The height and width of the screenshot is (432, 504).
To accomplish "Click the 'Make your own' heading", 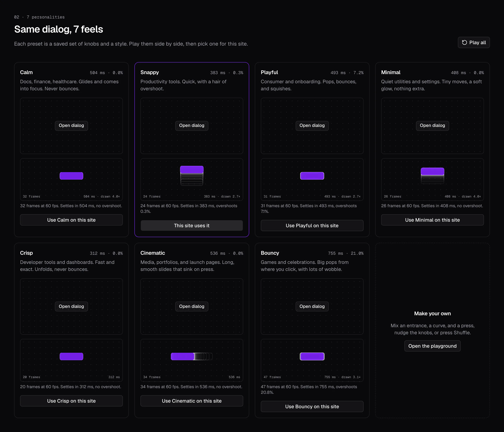I will point(433,314).
